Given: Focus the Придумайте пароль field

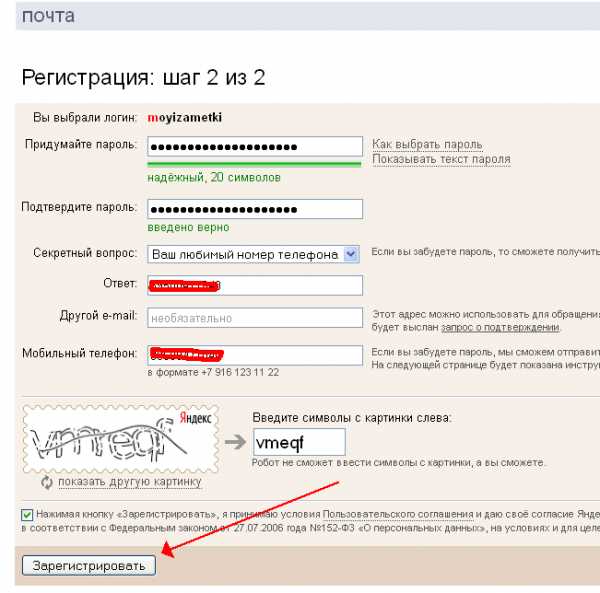Looking at the screenshot, I should point(255,147).
